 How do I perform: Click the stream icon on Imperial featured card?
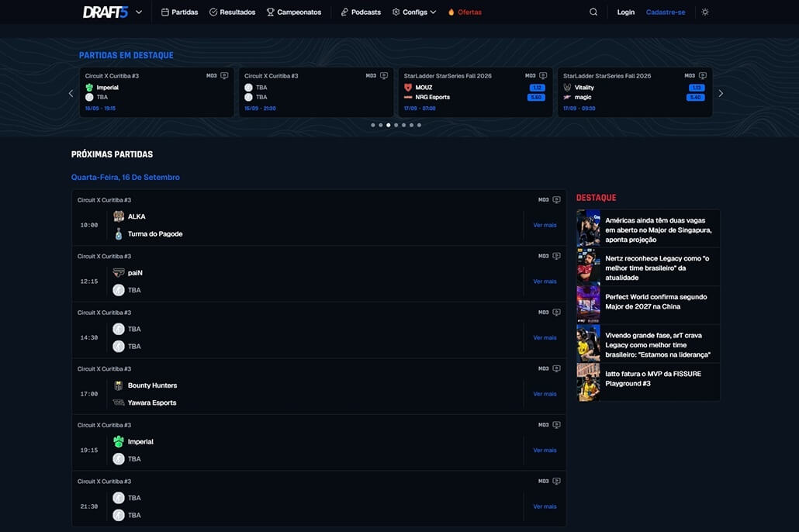224,75
